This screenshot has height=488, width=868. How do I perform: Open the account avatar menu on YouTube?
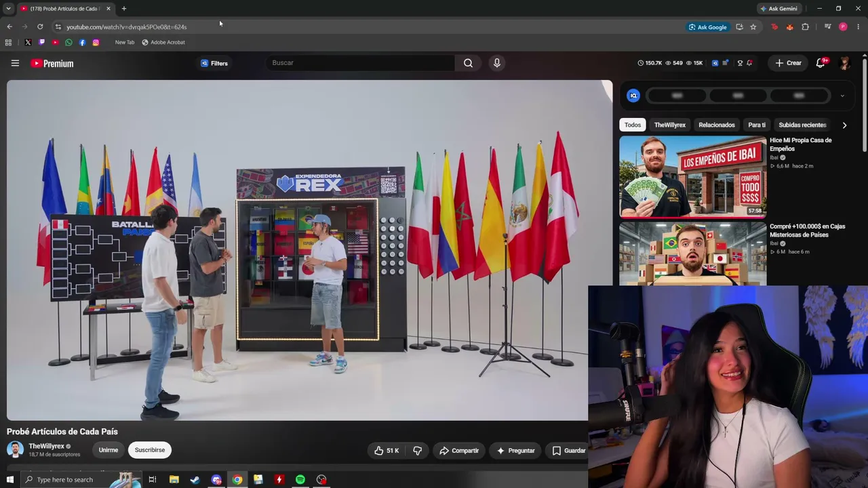[x=844, y=63]
